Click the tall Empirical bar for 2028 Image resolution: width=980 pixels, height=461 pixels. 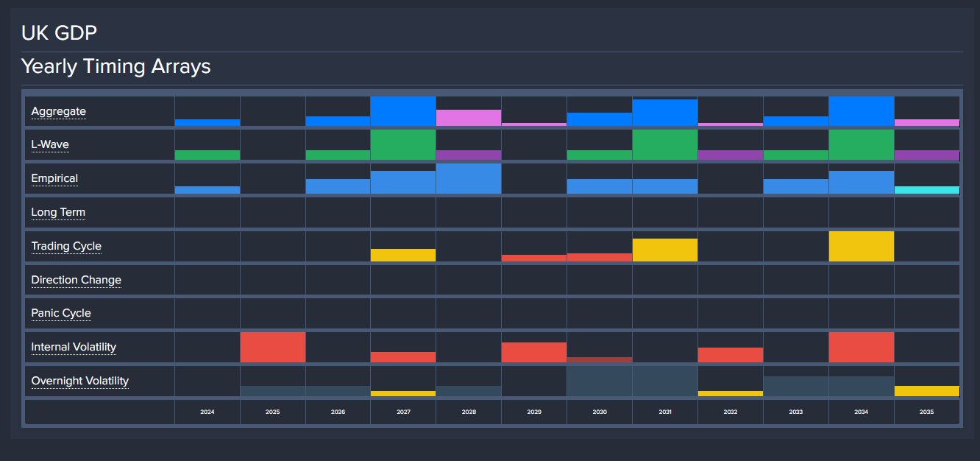coord(469,179)
